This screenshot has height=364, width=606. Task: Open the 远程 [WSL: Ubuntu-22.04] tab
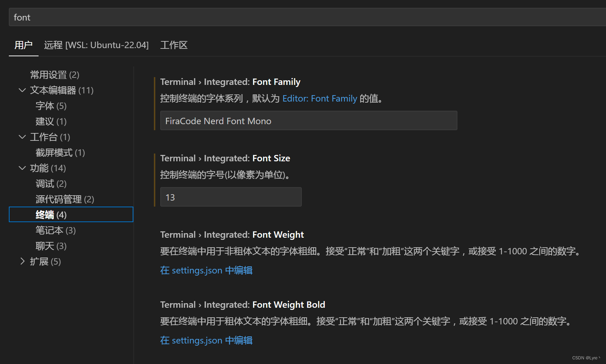[x=96, y=45]
